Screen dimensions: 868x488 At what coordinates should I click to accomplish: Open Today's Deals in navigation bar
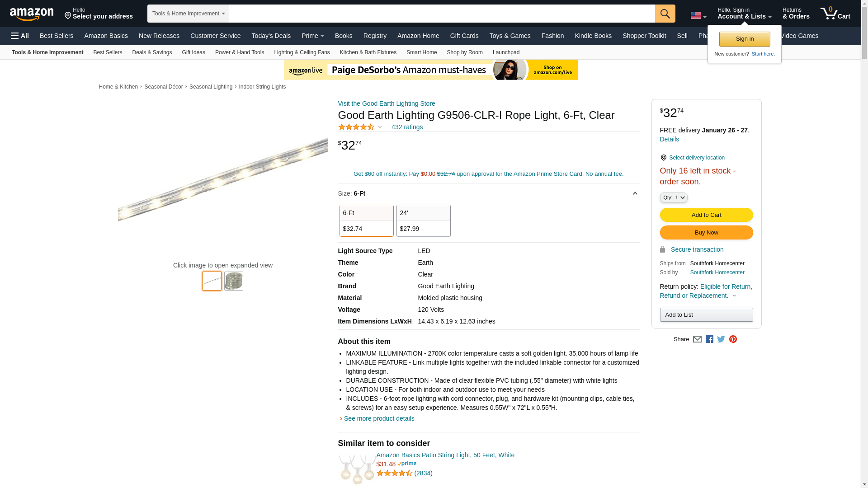[271, 36]
